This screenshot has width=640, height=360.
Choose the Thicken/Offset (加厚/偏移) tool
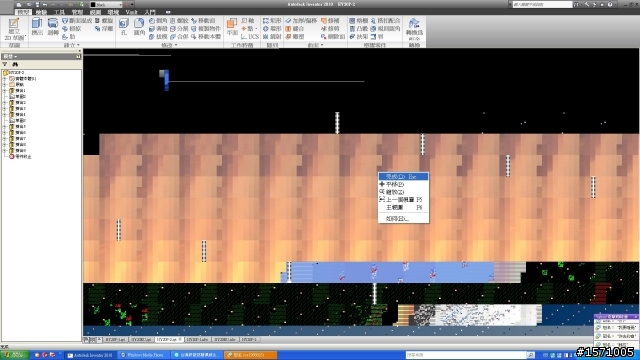tap(301, 20)
